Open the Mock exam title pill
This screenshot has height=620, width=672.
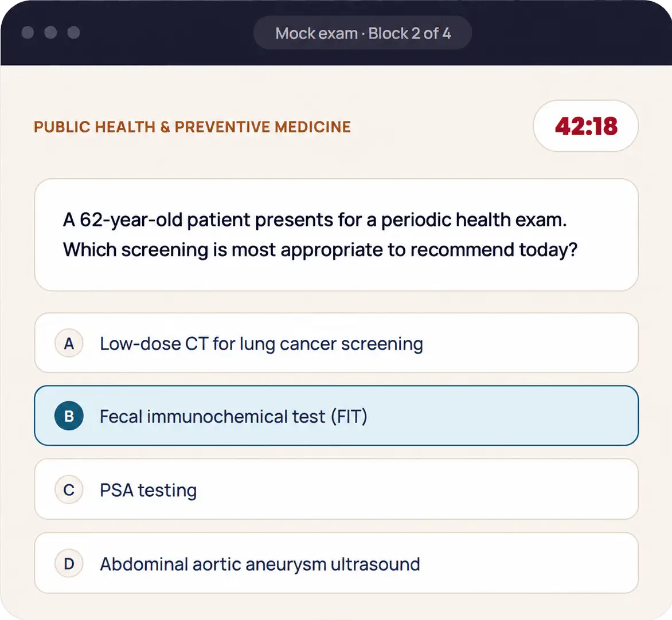click(x=362, y=33)
